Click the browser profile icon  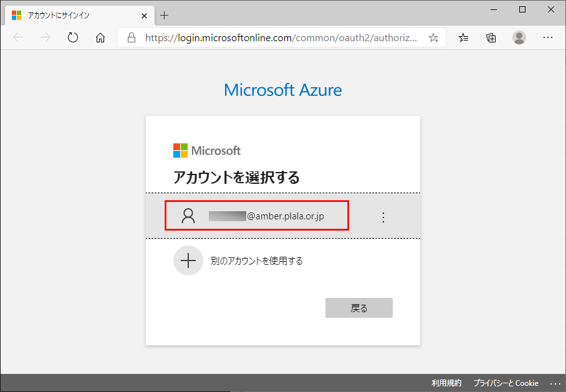click(x=519, y=37)
